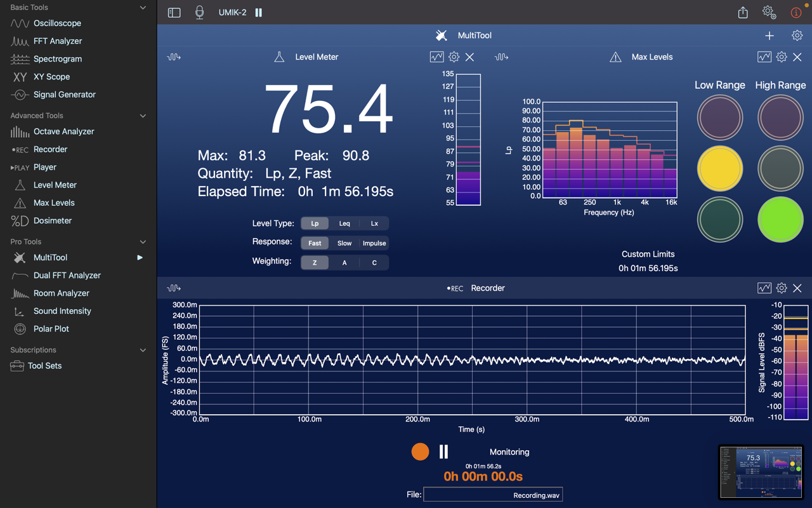Select Z weighting

(315, 263)
